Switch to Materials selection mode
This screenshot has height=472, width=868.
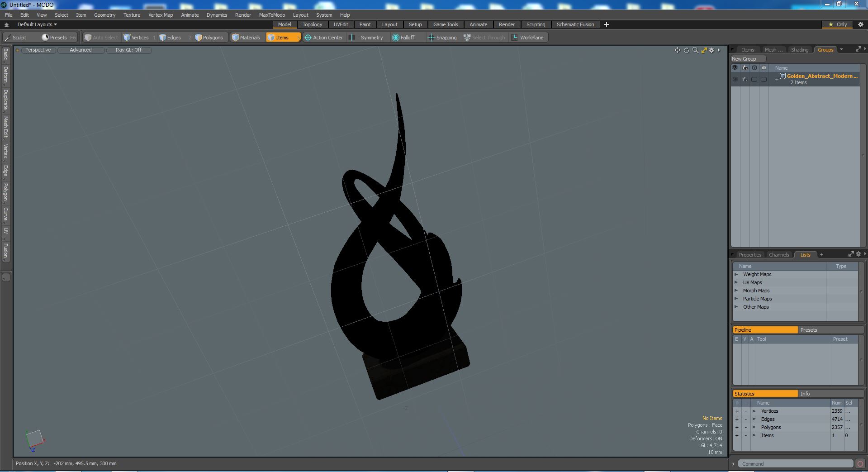[247, 38]
